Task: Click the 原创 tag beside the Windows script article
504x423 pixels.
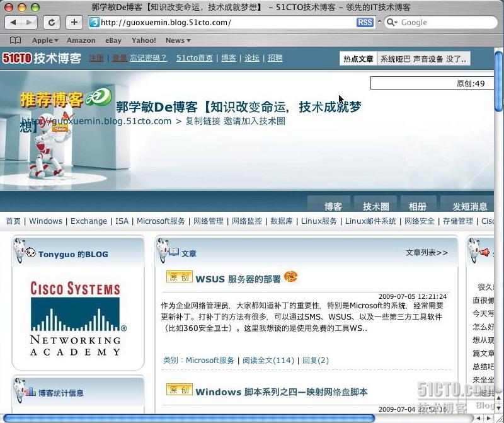Action: pyautogui.click(x=180, y=390)
